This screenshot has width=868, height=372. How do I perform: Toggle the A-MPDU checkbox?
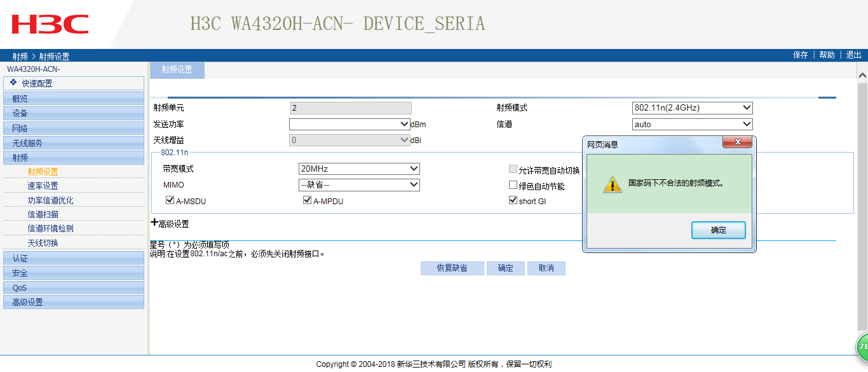click(308, 200)
